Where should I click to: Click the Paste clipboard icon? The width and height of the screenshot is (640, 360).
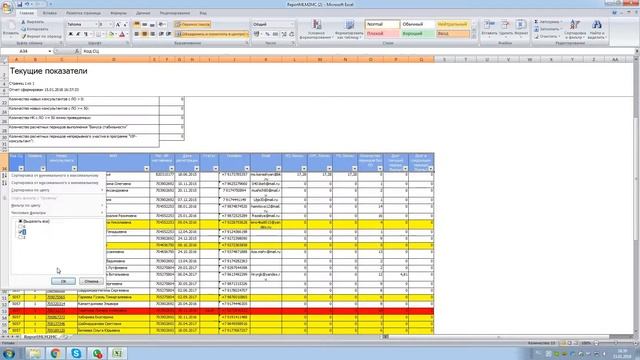(x=10, y=26)
